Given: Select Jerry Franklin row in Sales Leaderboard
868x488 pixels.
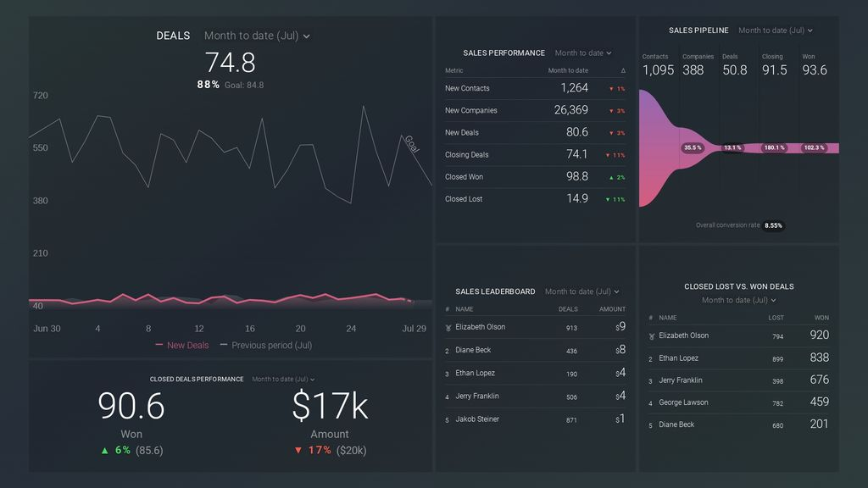Looking at the screenshot, I should 536,396.
